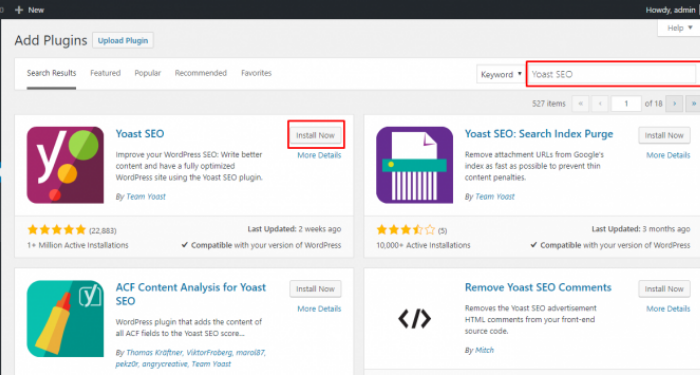The width and height of the screenshot is (700, 375).
Task: Go to previous page of results
Action: tap(600, 104)
